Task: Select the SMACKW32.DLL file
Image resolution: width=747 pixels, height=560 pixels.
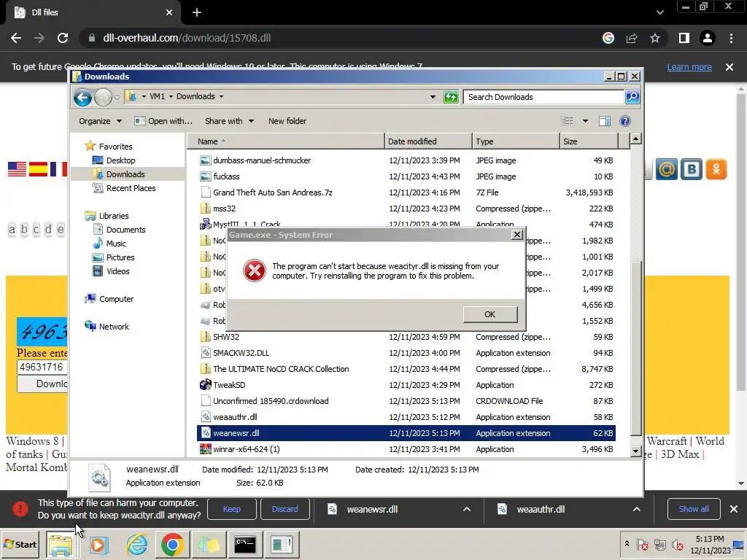Action: [406, 353]
